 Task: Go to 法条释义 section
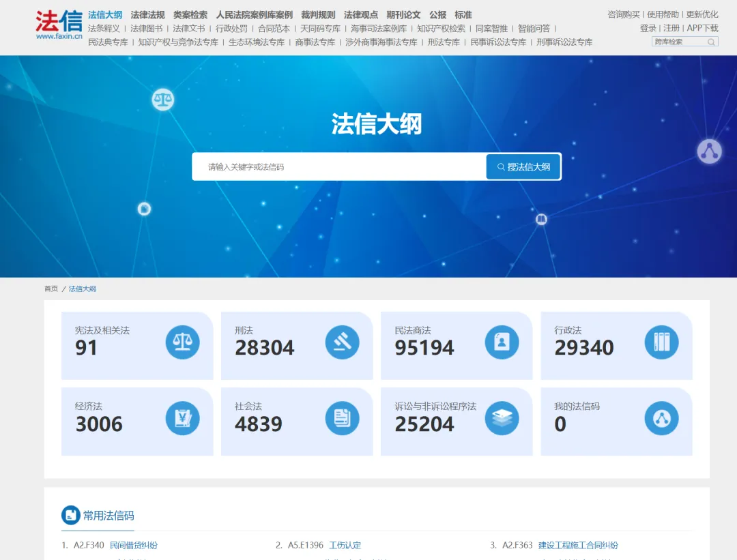pyautogui.click(x=104, y=29)
